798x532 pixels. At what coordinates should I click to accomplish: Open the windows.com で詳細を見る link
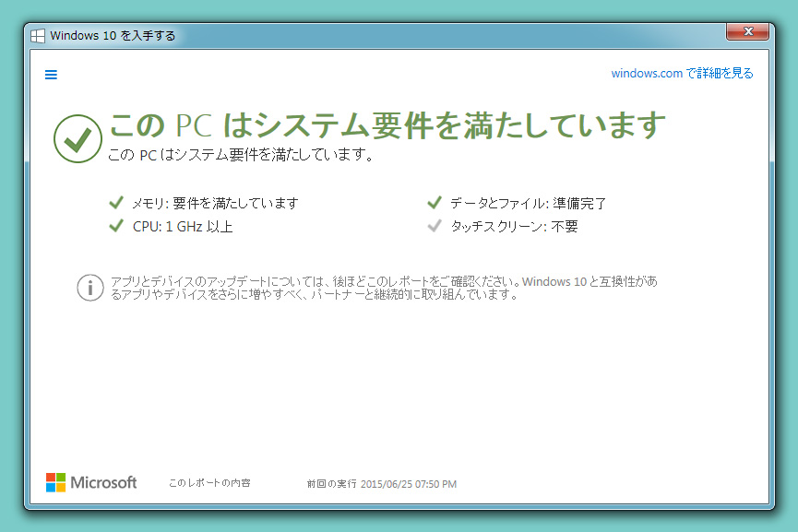point(682,74)
